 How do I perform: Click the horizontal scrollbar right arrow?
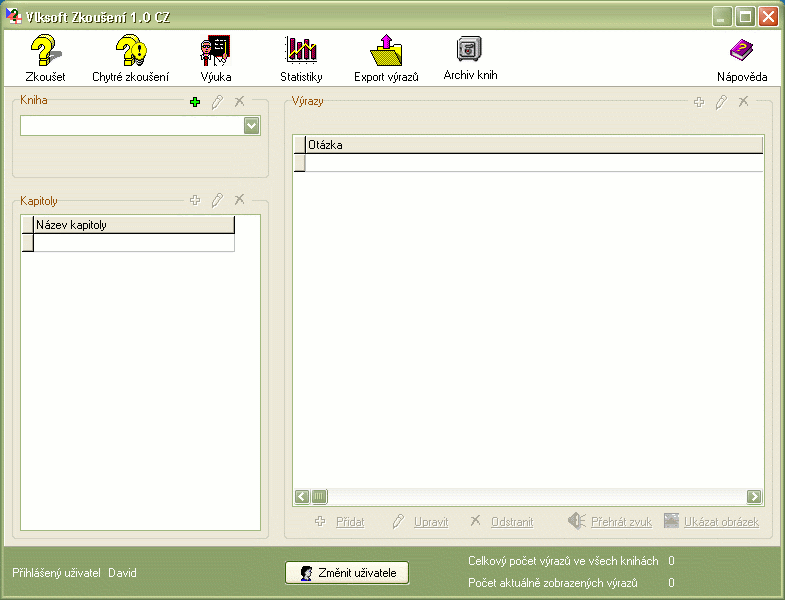coord(754,497)
